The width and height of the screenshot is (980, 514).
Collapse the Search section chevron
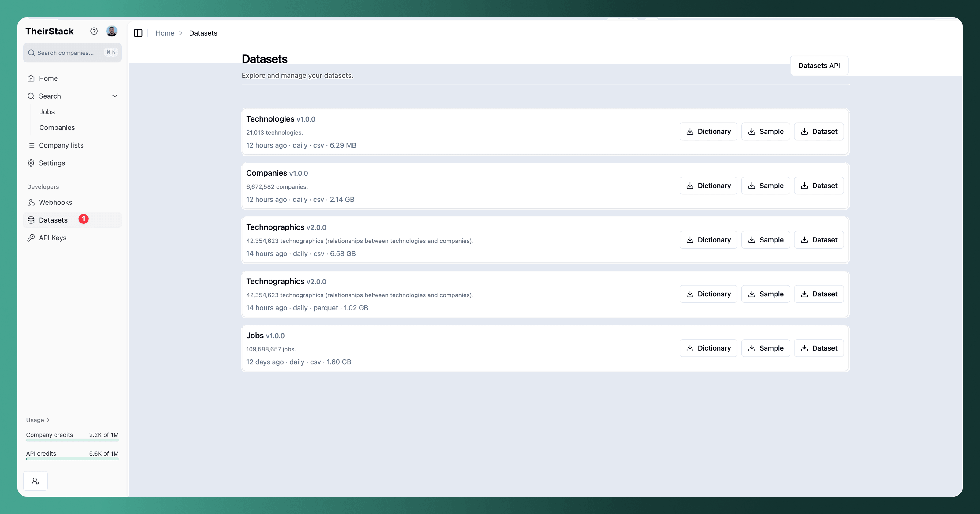(115, 96)
